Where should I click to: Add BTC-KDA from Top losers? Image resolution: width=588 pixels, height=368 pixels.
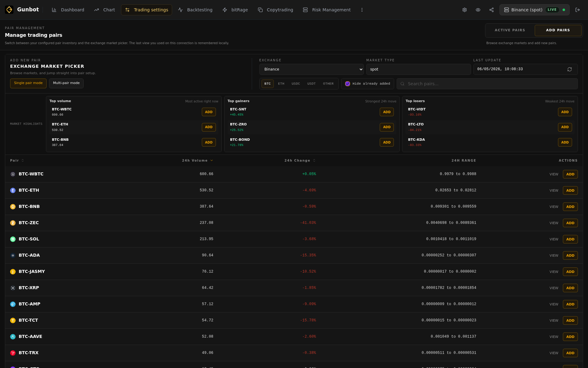[565, 142]
